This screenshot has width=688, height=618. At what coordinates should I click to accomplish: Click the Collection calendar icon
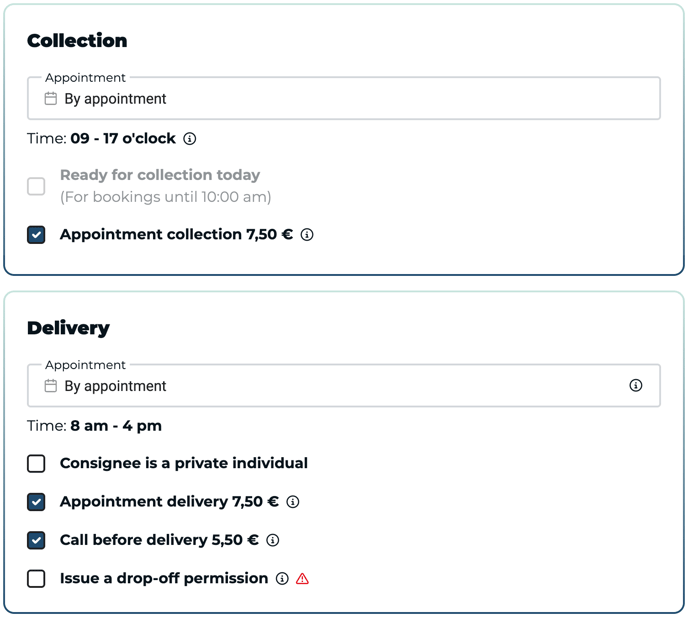[x=50, y=98]
